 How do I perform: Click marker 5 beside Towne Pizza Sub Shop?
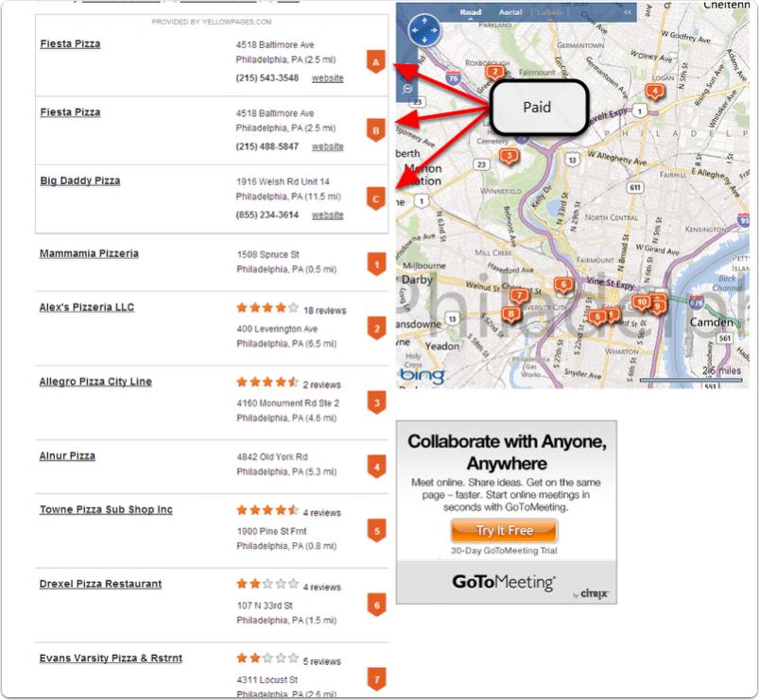coord(376,531)
